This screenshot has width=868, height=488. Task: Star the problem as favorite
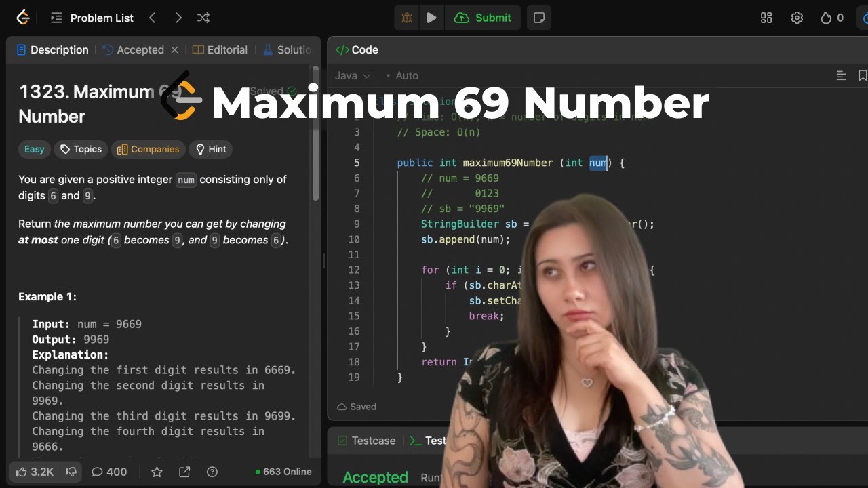157,472
